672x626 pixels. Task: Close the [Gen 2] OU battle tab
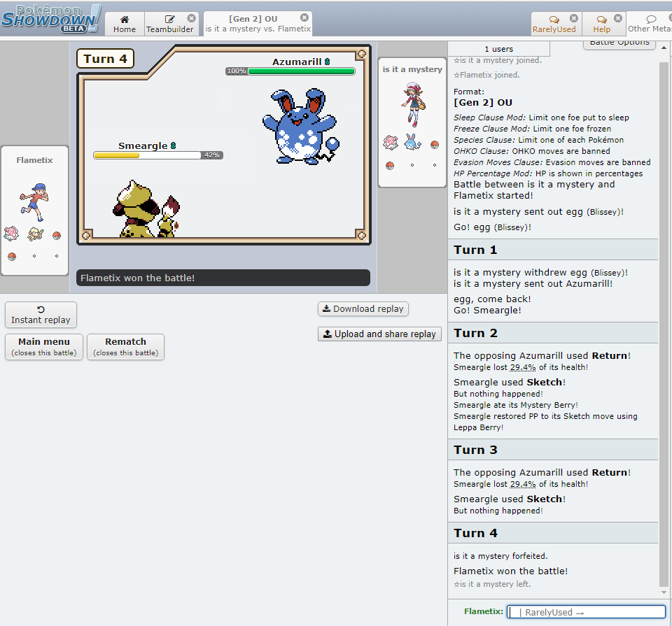304,17
